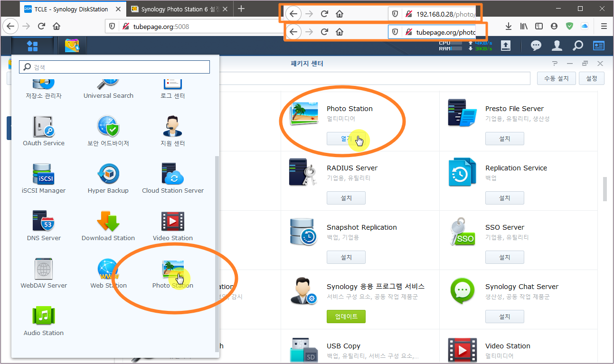The image size is (614, 364).
Task: Launch WebDAV Server
Action: click(44, 273)
